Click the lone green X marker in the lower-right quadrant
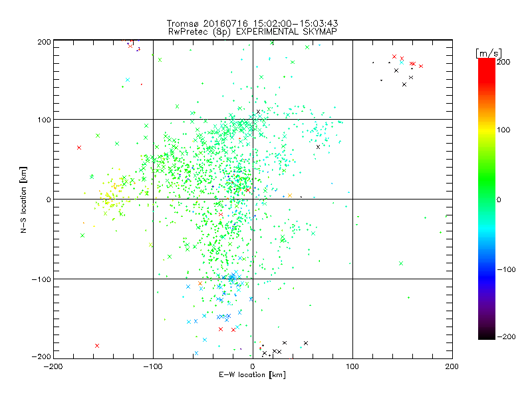 tap(401, 263)
